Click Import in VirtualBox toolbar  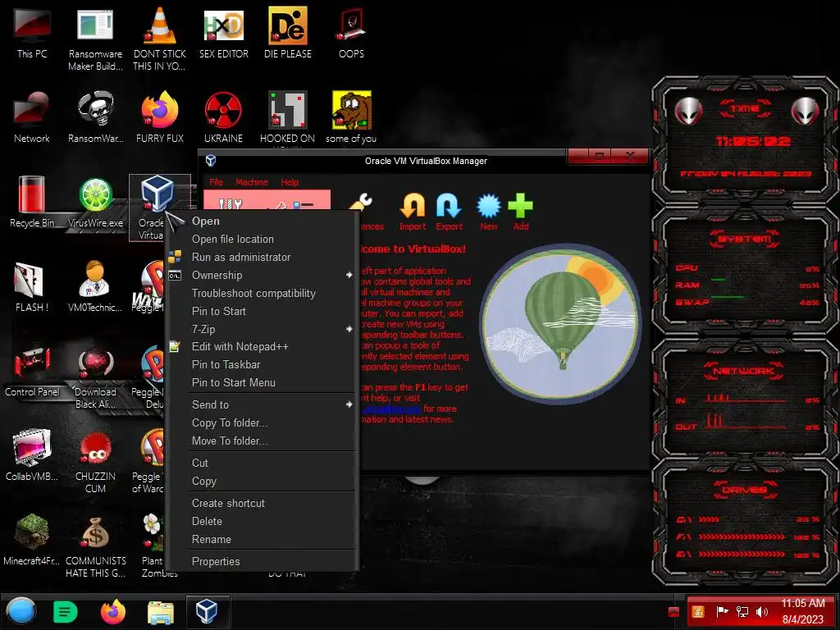coord(413,212)
